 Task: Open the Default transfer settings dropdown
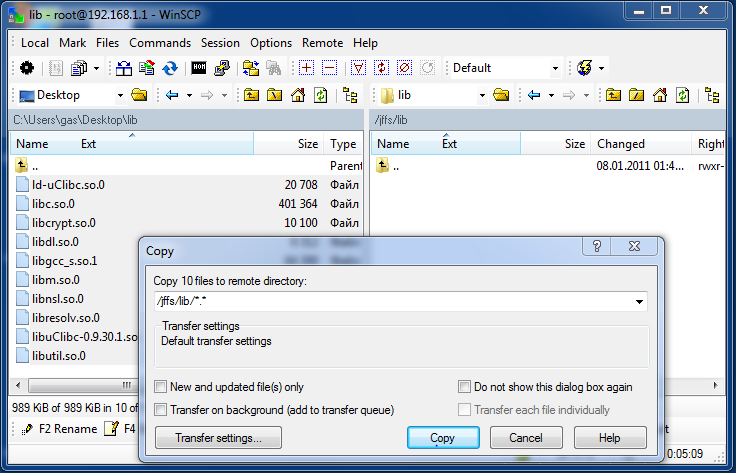555,68
